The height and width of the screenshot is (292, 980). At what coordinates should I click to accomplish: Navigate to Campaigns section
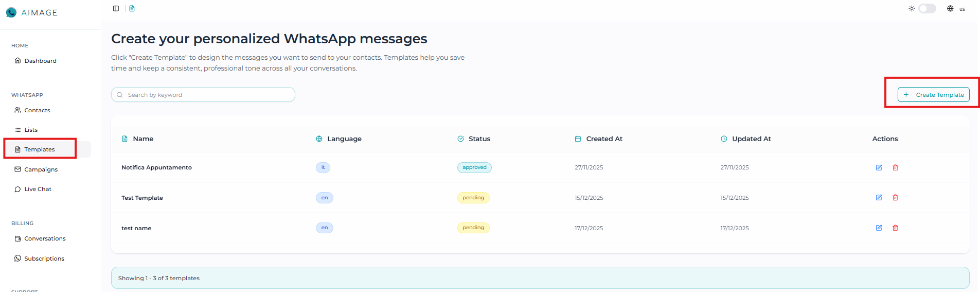41,169
